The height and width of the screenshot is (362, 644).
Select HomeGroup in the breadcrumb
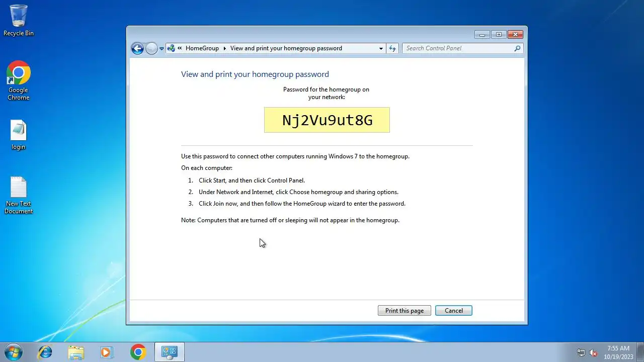[x=202, y=48]
